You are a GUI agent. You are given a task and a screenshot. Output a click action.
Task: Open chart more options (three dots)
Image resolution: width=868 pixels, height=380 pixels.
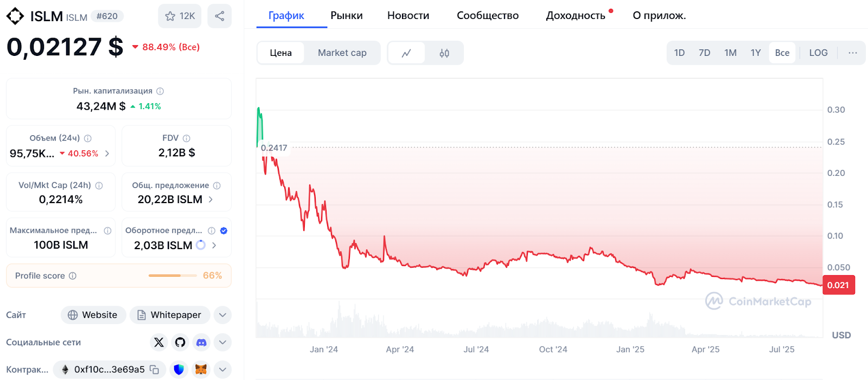tap(853, 53)
